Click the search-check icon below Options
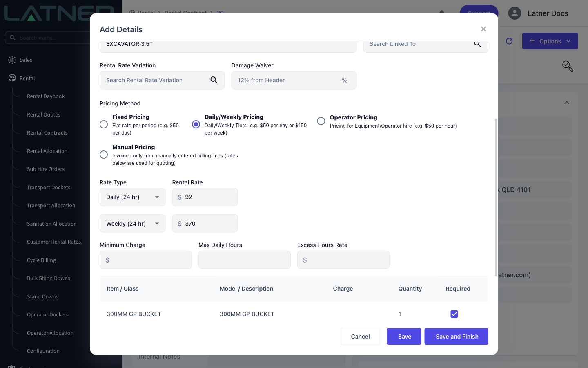 [568, 66]
